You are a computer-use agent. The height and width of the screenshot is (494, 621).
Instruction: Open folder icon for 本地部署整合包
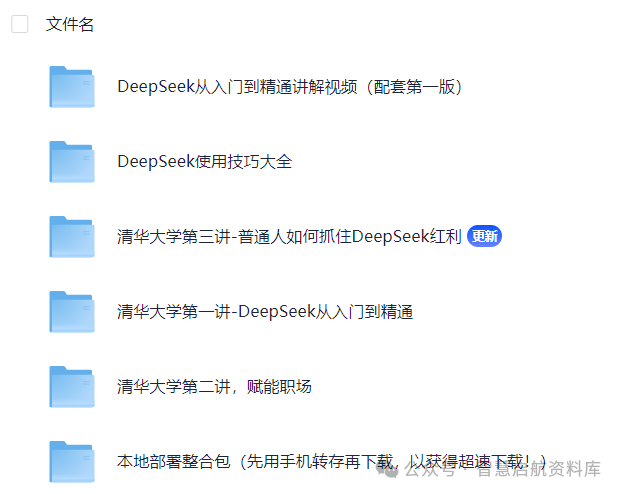point(72,462)
